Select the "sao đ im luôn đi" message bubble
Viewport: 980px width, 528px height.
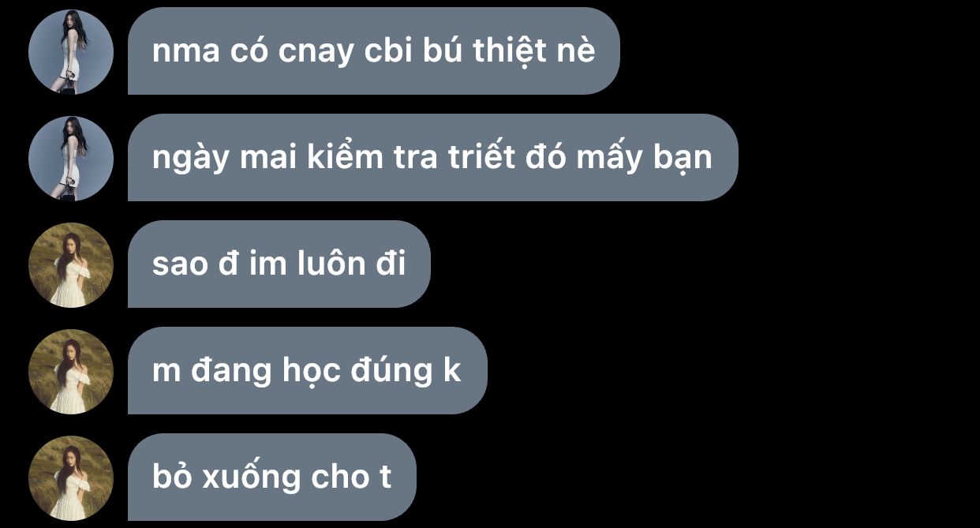[x=279, y=264]
